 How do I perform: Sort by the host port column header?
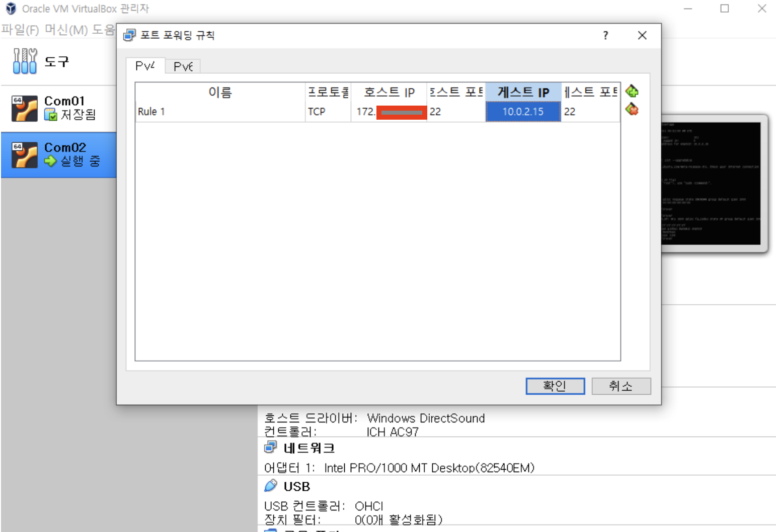click(456, 93)
